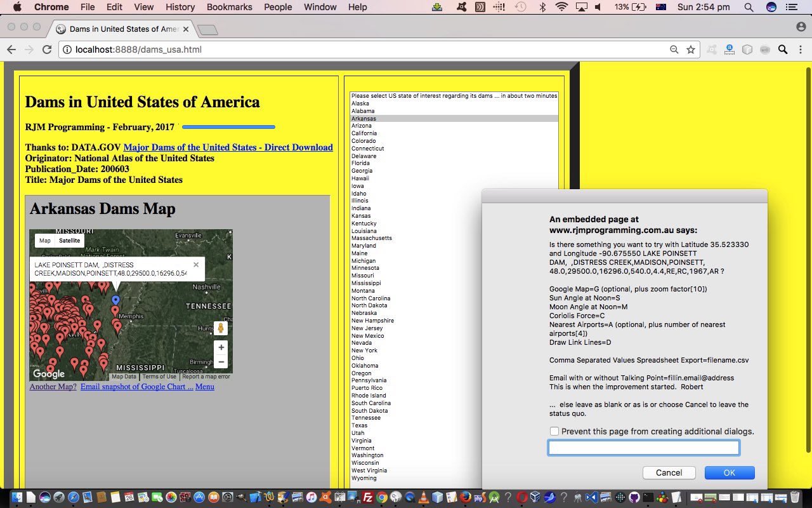Click the 'Another Map?' link

(x=53, y=386)
